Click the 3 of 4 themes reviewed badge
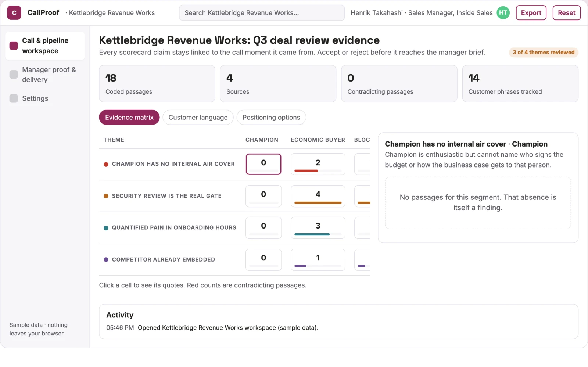The height and width of the screenshot is (367, 588). point(544,53)
